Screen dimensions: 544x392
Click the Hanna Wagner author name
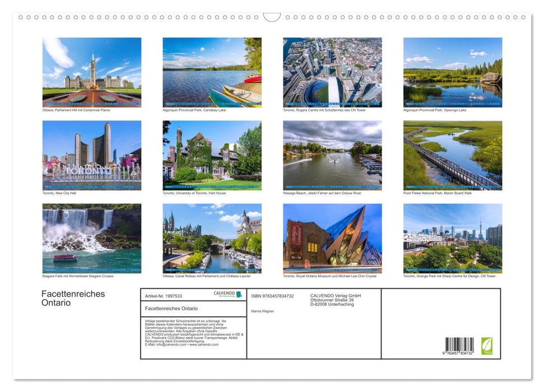pyautogui.click(x=262, y=311)
